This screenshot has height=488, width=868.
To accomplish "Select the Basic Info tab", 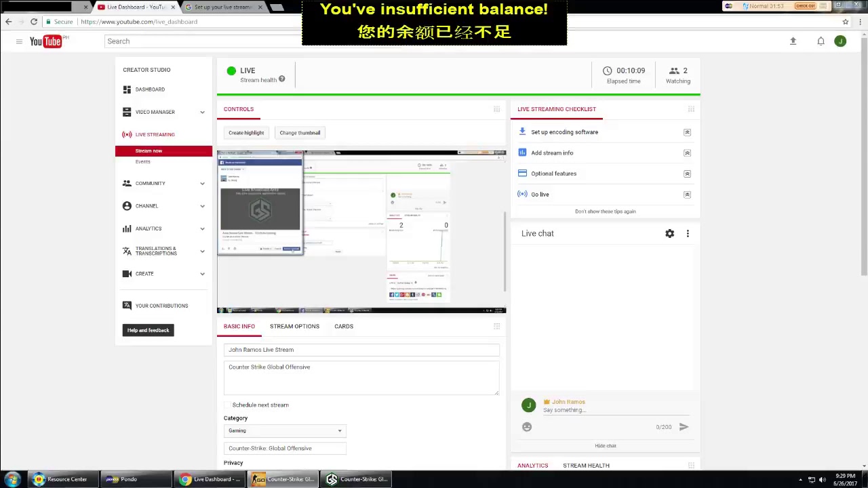I will pyautogui.click(x=239, y=326).
